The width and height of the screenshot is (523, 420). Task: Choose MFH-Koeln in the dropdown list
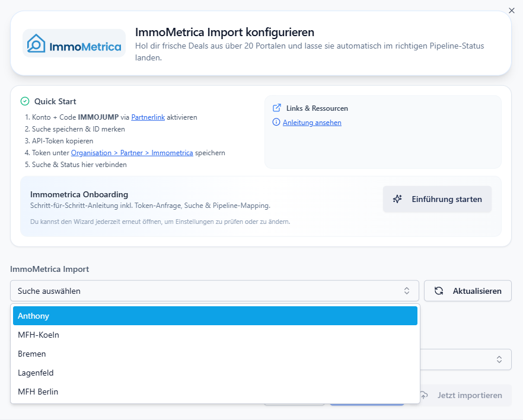coord(215,335)
